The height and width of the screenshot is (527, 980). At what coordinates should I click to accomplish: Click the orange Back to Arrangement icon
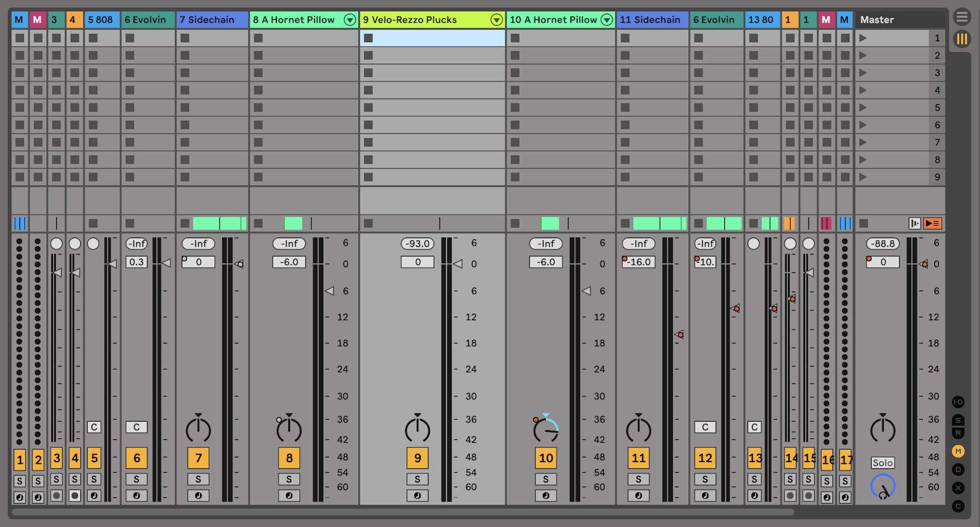(x=934, y=223)
